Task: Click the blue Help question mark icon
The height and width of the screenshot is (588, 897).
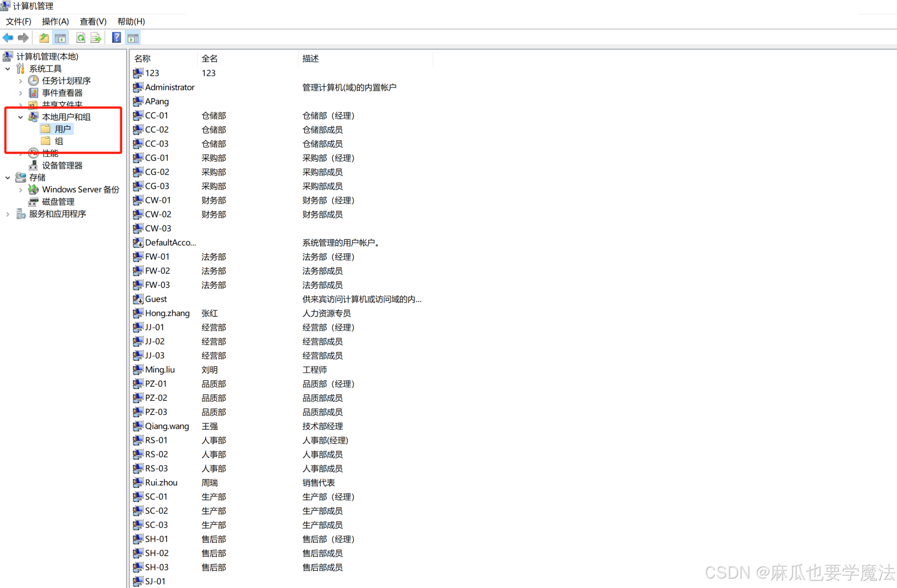Action: pyautogui.click(x=117, y=38)
